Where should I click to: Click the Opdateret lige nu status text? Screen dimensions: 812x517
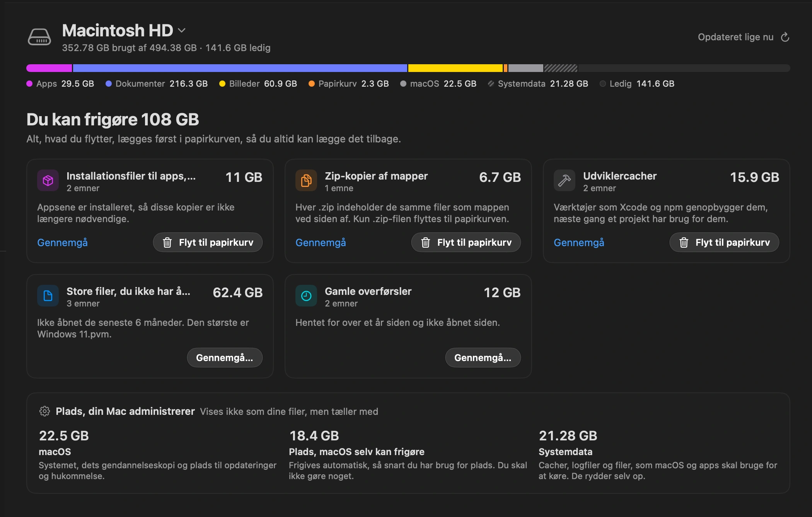click(x=735, y=37)
